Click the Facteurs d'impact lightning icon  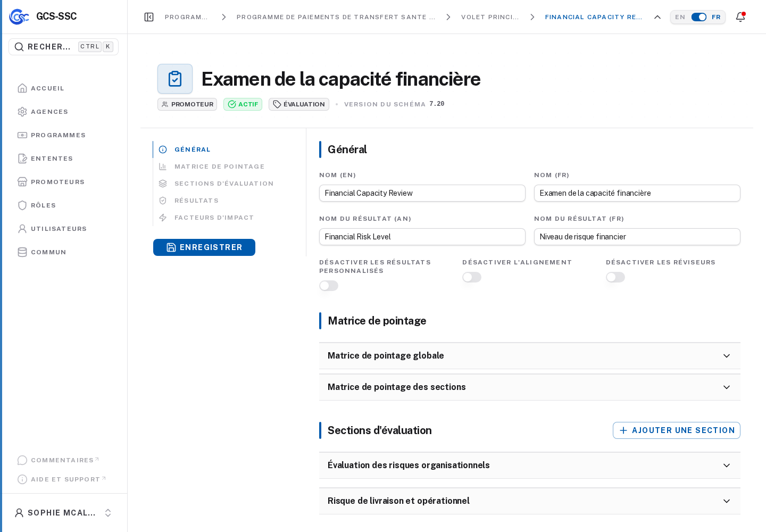[x=163, y=218]
